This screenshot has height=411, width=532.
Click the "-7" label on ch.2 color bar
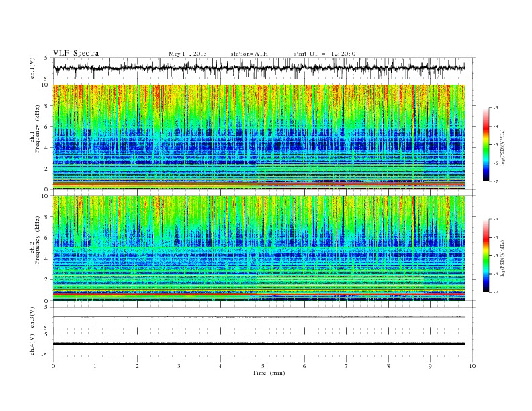(496, 292)
